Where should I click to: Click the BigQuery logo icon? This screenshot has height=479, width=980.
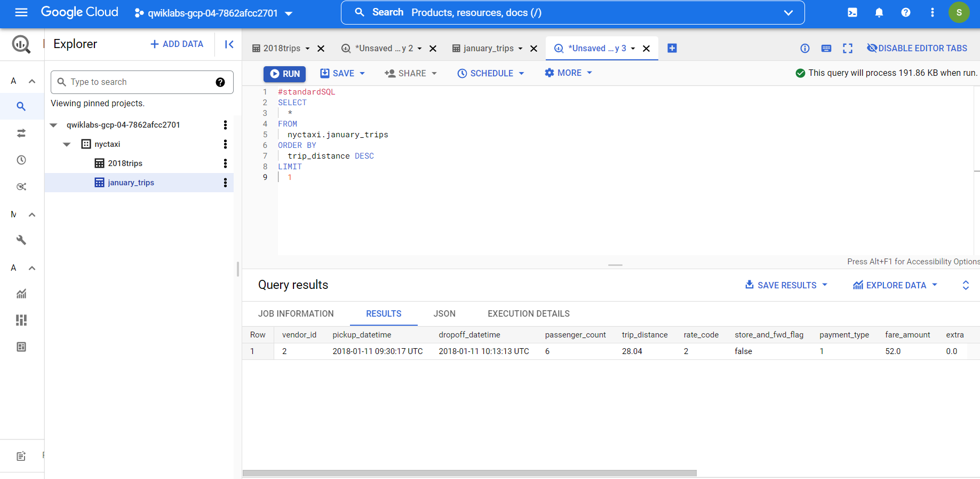point(21,44)
